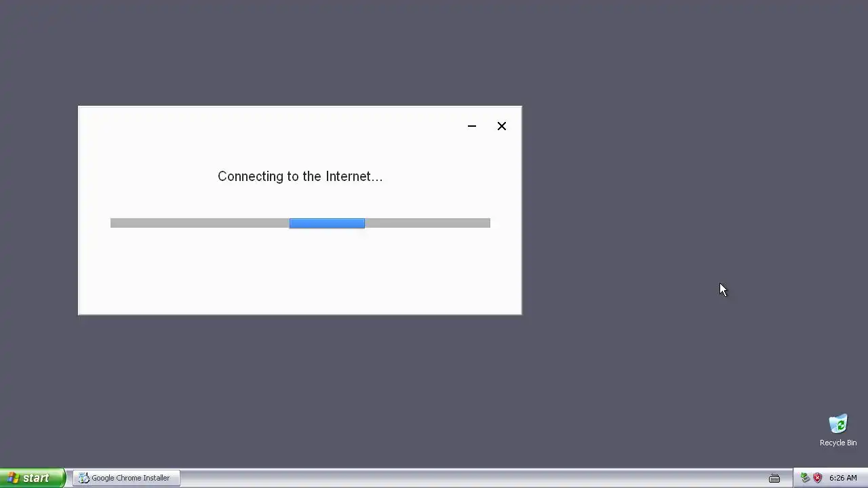
Task: Click the gray progress bar track left side
Action: [200, 223]
